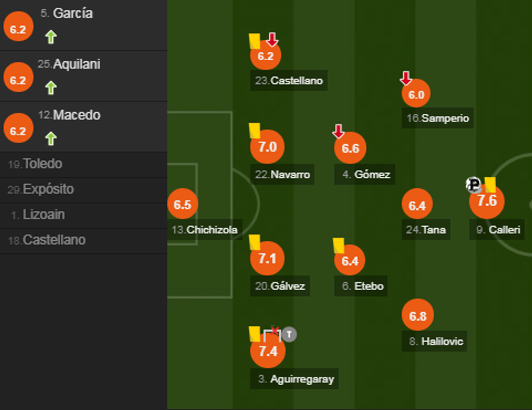
Task: Click the yellow card icon above Etebo
Action: coord(338,245)
